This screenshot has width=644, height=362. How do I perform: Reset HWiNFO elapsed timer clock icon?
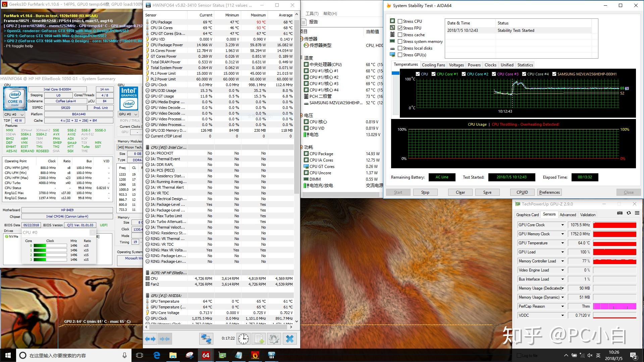(244, 339)
